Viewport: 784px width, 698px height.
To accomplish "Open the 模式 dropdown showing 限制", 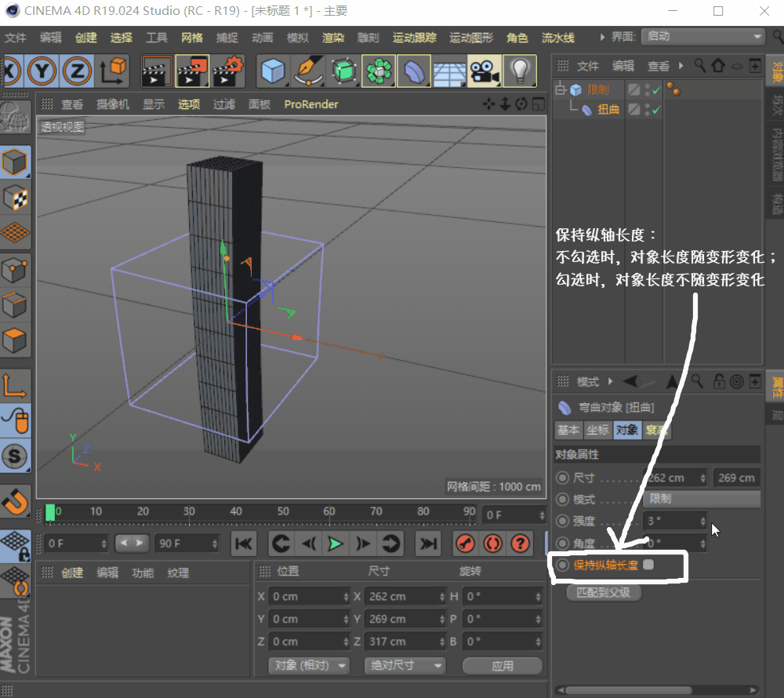I will coord(702,499).
